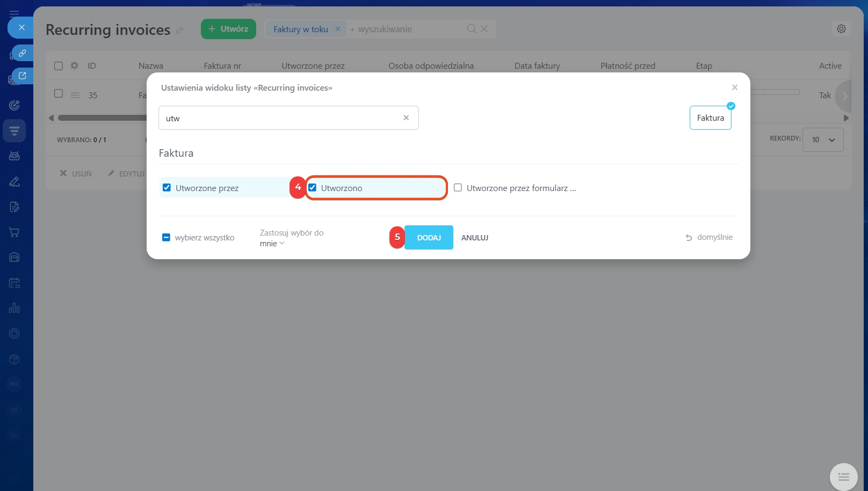Viewport: 868px width, 491px height.
Task: Sort by the Active column header
Action: click(x=830, y=65)
